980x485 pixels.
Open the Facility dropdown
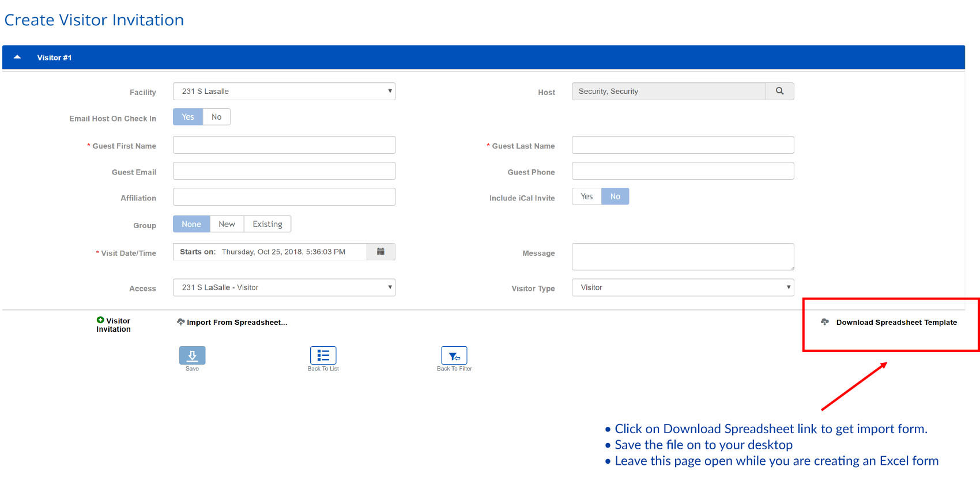(284, 92)
